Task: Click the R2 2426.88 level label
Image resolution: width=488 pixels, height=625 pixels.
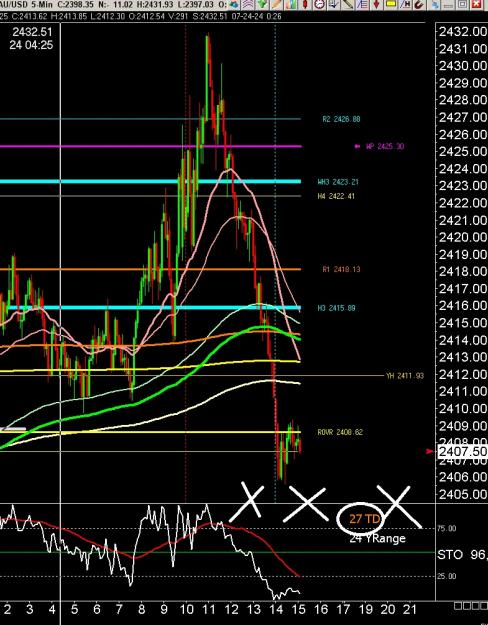Action: (341, 119)
